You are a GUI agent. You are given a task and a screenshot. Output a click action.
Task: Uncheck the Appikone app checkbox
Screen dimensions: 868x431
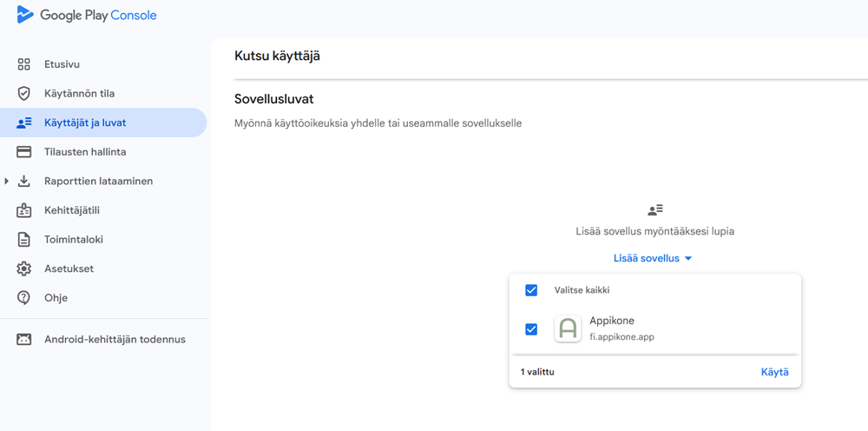(x=531, y=329)
